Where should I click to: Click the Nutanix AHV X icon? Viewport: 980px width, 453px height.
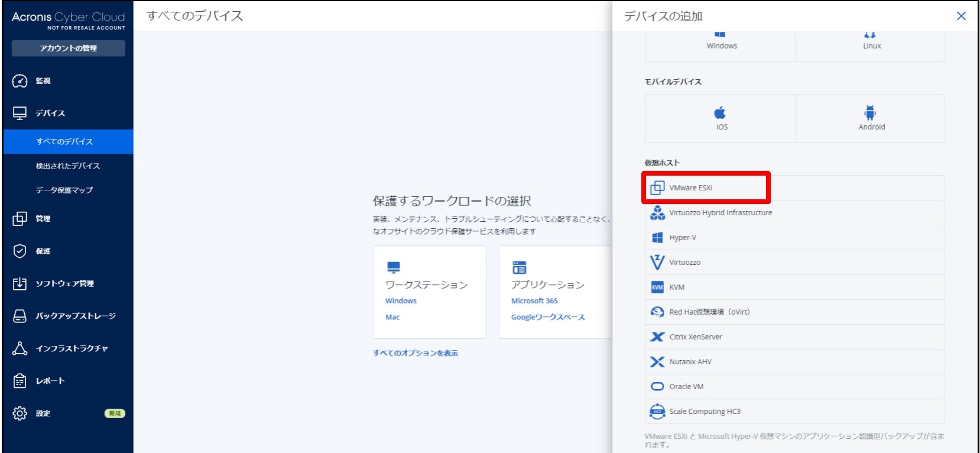click(657, 362)
